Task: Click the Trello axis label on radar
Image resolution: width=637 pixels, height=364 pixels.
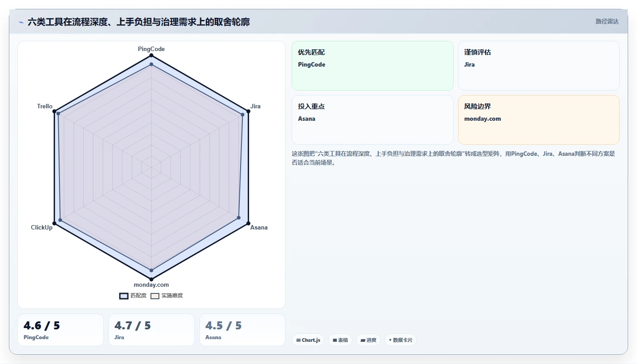Action: pos(45,106)
